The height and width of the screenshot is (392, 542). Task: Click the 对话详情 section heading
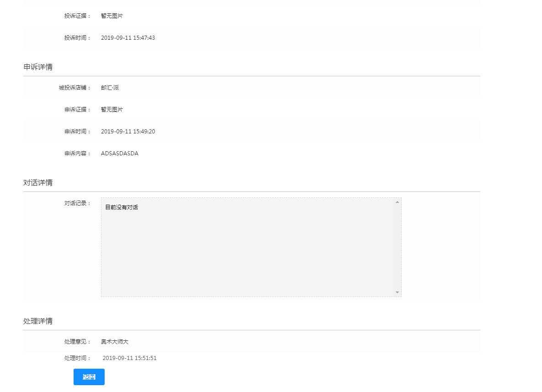click(38, 183)
